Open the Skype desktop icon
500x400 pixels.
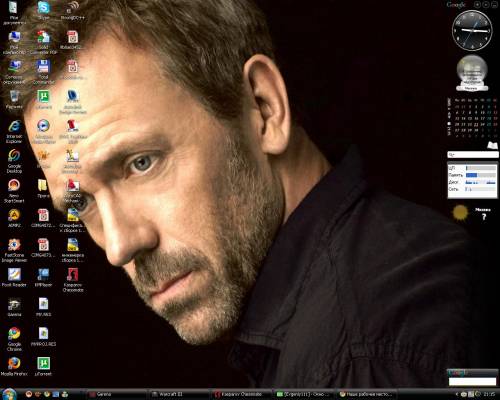click(43, 11)
